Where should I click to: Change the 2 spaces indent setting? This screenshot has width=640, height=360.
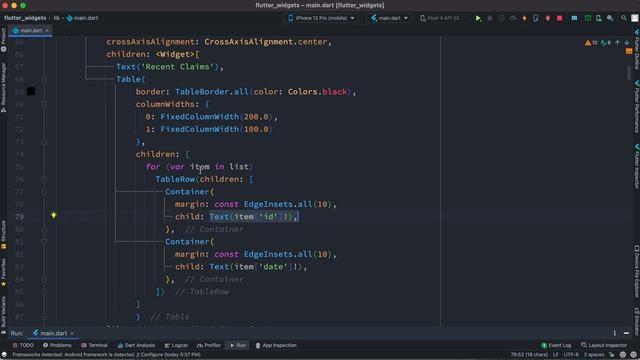594,355
